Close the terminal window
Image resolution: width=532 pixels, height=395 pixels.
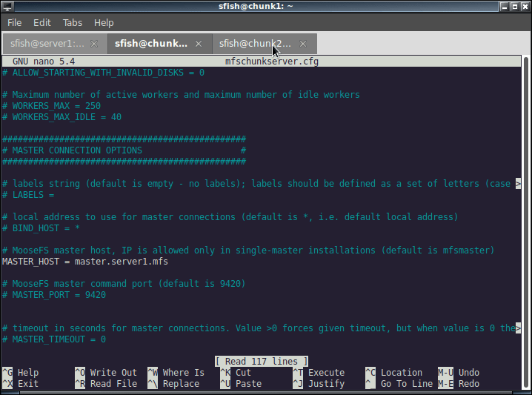tap(525, 7)
